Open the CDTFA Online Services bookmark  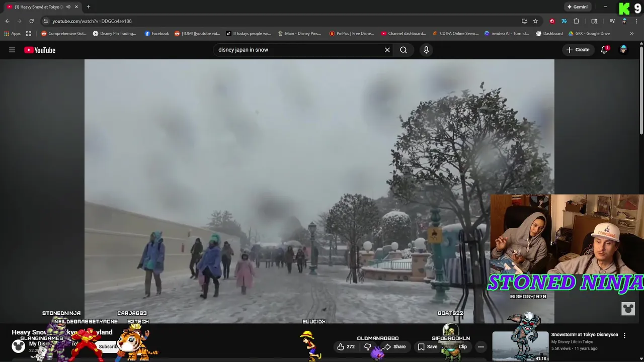(x=456, y=34)
